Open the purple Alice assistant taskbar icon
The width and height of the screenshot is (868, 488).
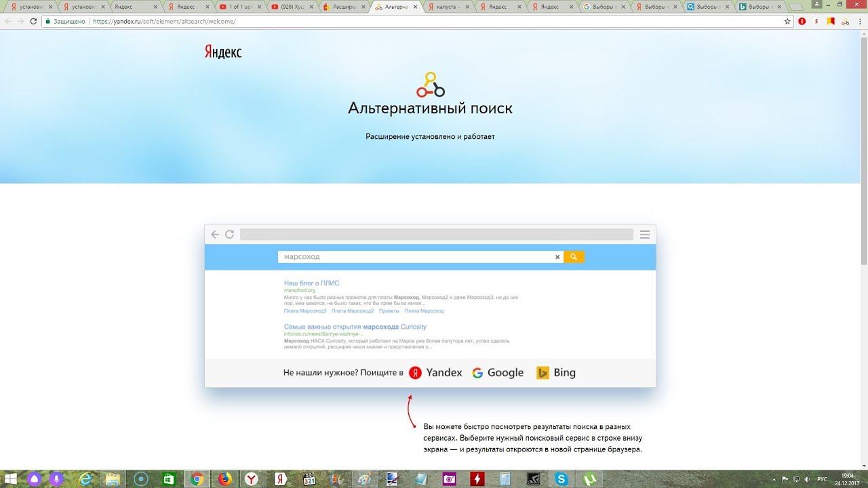(34, 479)
